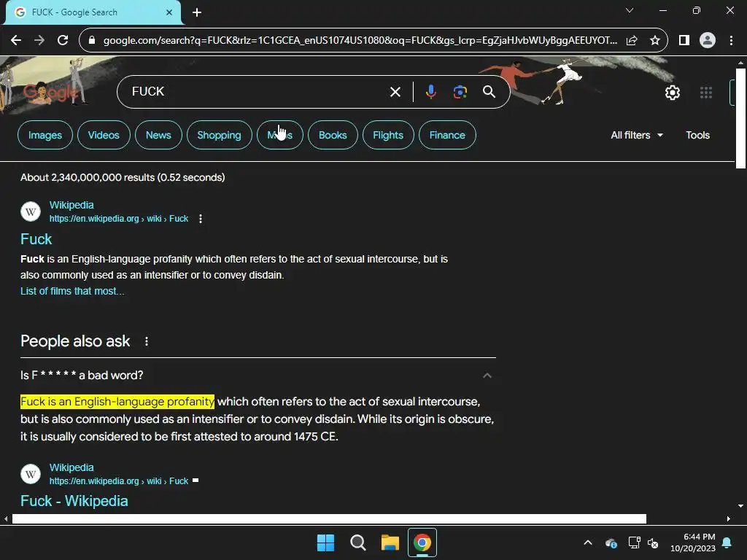Open the Tools button
This screenshot has height=560, width=747.
click(x=697, y=135)
